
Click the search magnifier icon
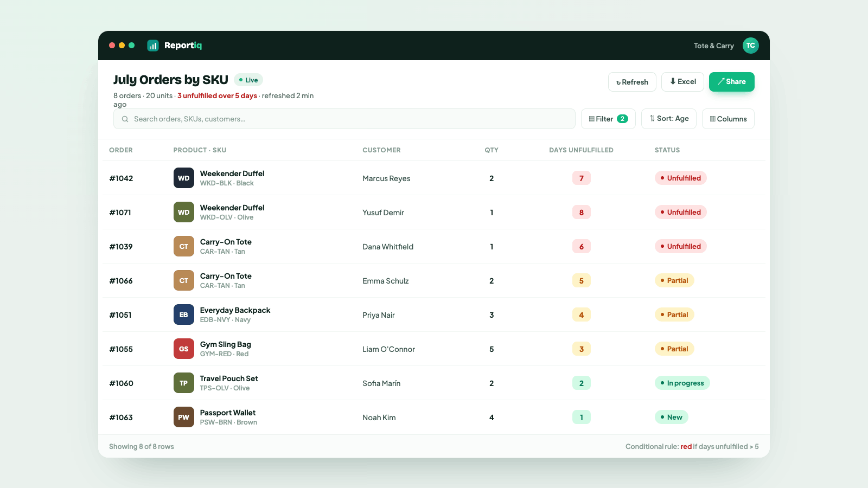point(125,119)
